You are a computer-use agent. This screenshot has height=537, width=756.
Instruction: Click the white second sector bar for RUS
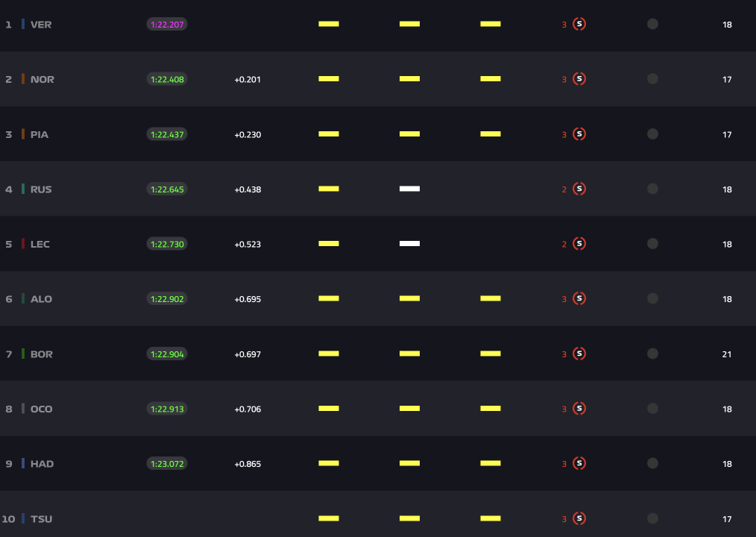pos(409,189)
